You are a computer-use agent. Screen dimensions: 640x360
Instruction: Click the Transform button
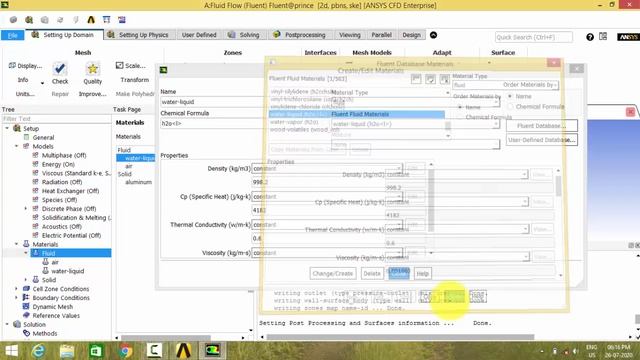(135, 80)
